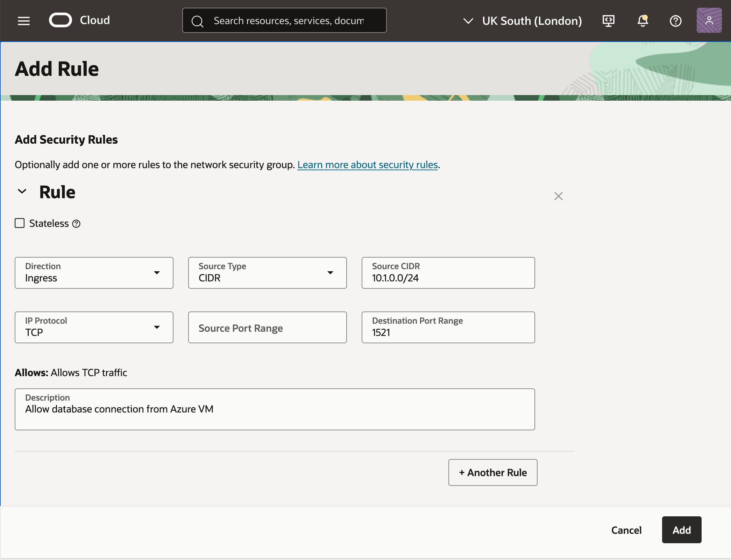Cancel the Add Rule dialog
This screenshot has height=560, width=731.
click(626, 530)
